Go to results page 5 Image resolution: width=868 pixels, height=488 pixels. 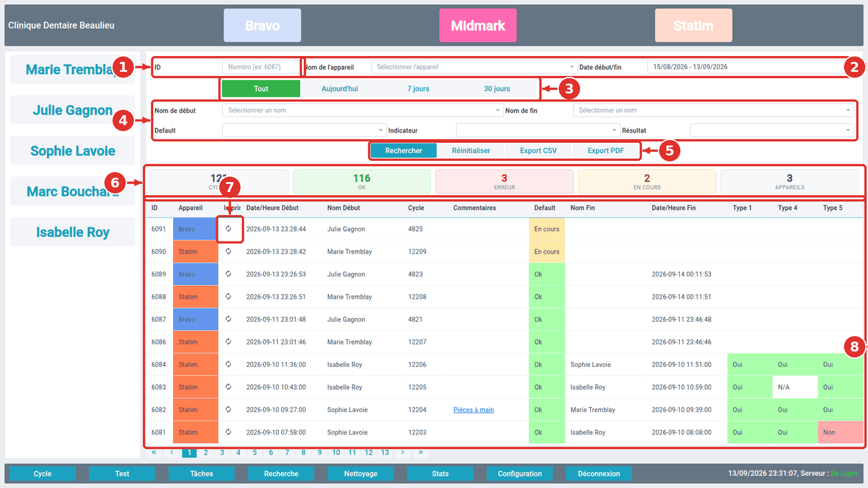tap(254, 452)
